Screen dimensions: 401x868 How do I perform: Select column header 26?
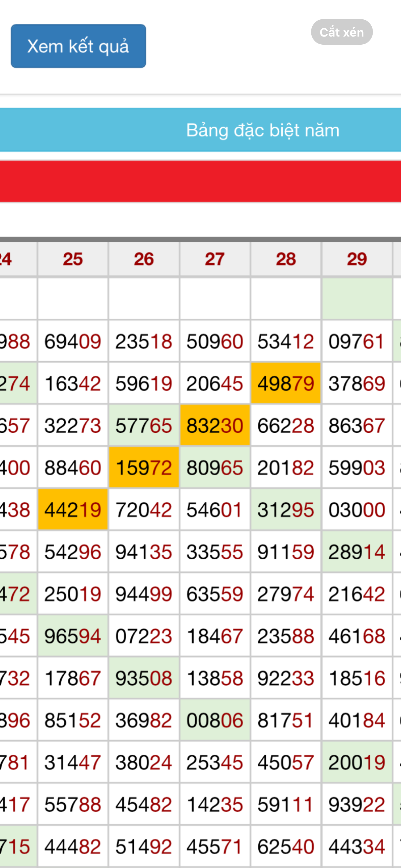[x=144, y=259]
